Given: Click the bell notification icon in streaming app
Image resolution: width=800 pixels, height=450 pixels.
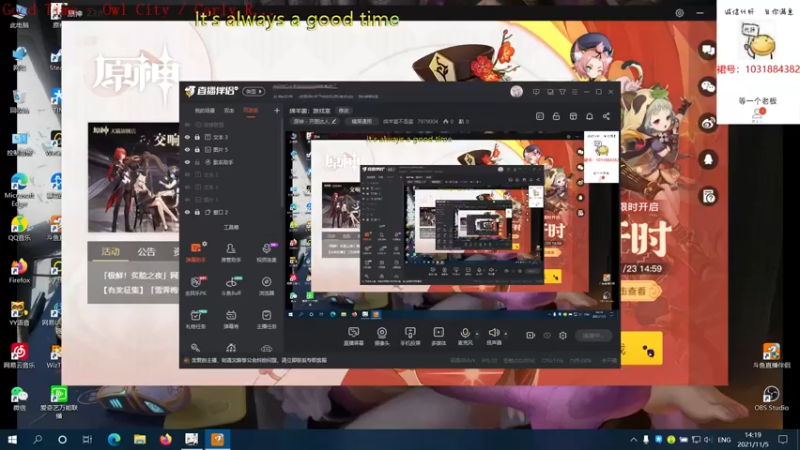Looking at the screenshot, I should click(x=589, y=116).
